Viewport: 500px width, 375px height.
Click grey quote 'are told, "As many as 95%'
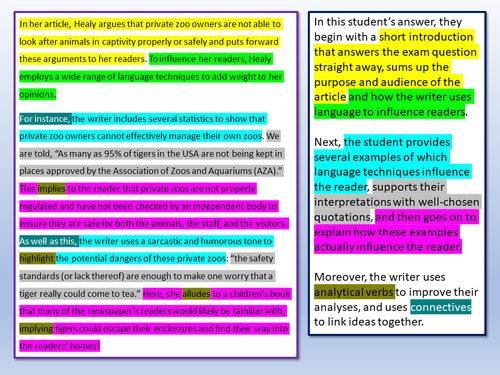[151, 154]
